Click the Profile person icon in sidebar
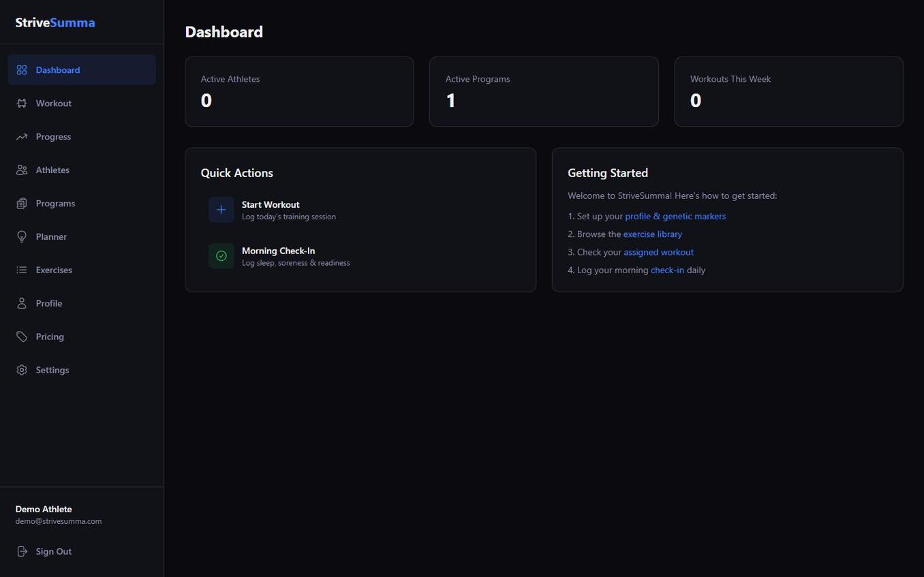Viewport: 924px width, 577px height. coord(21,303)
